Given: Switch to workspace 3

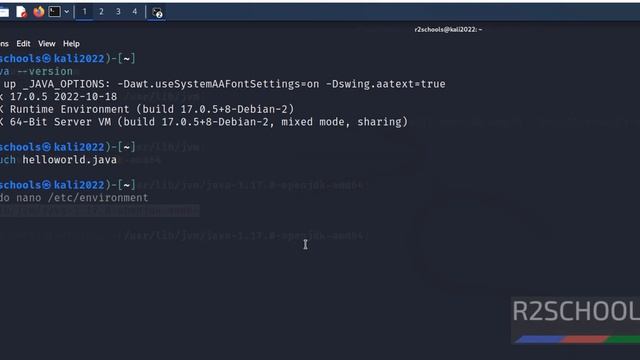Looking at the screenshot, I should pyautogui.click(x=118, y=12).
